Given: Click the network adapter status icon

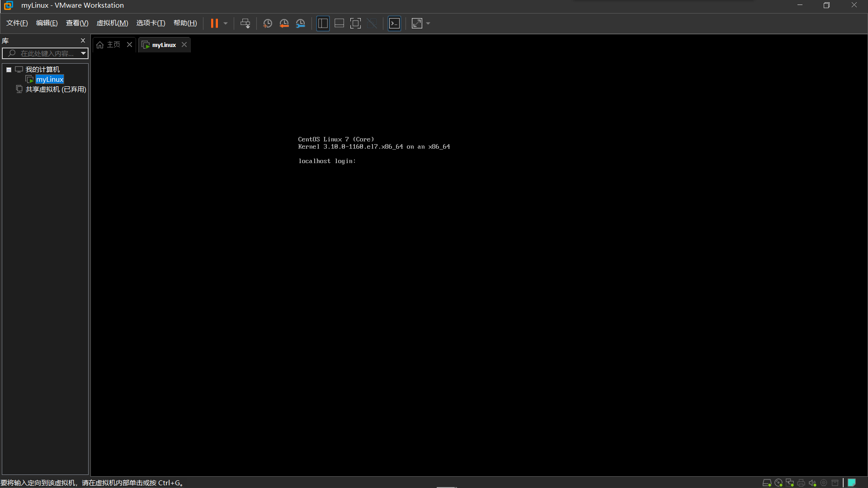Looking at the screenshot, I should click(x=790, y=483).
